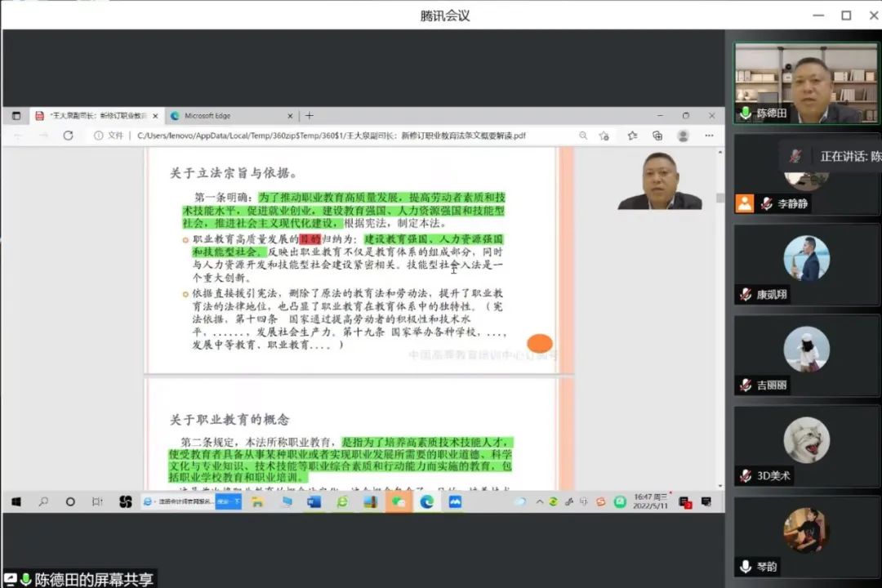Click 3D美术 participant cat avatar
Image resolution: width=882 pixels, height=588 pixels.
806,441
